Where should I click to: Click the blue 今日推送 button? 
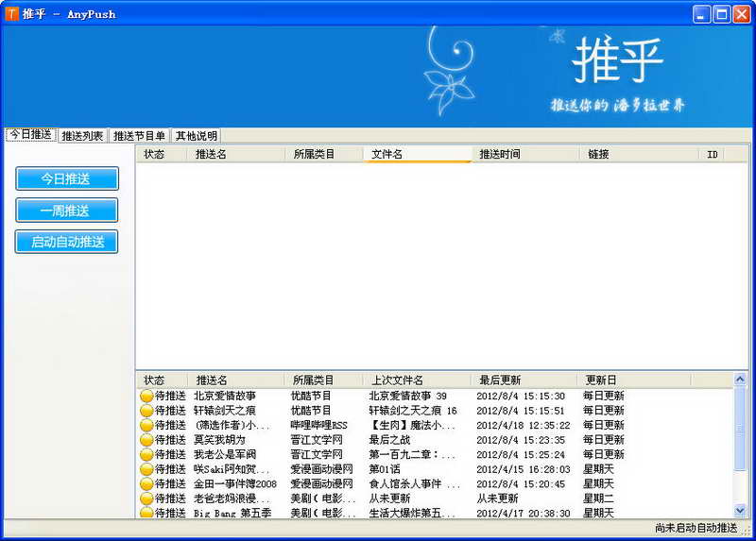pos(67,178)
